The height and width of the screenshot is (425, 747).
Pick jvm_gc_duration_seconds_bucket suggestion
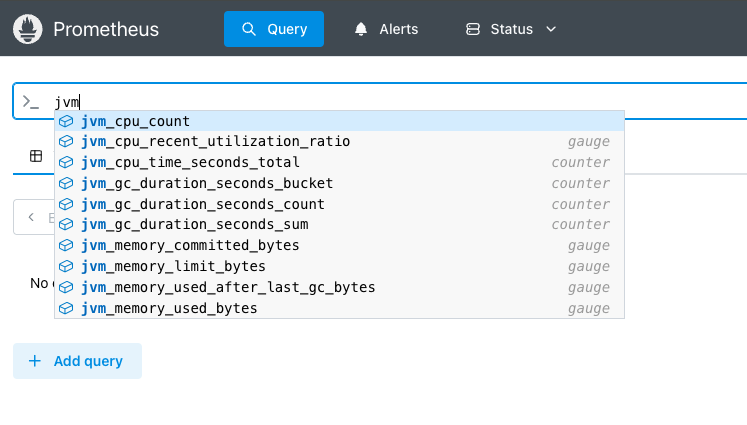tap(339, 183)
